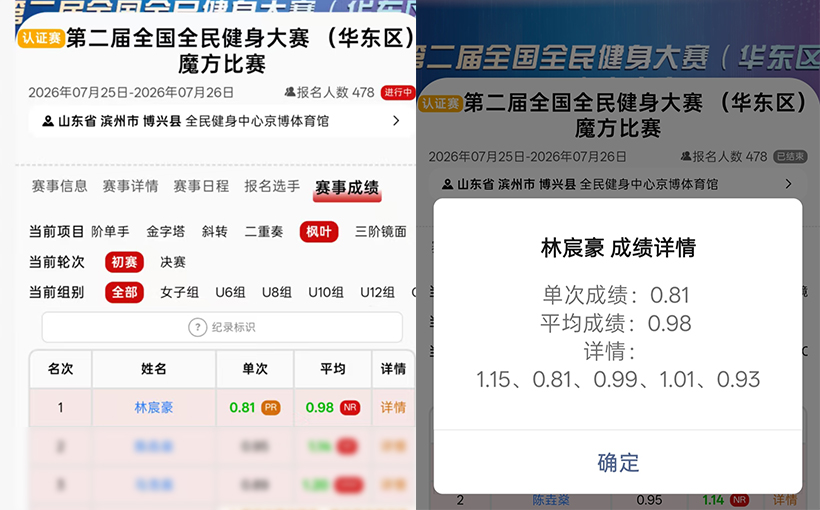Open the 赛事日程 tab

point(201,186)
